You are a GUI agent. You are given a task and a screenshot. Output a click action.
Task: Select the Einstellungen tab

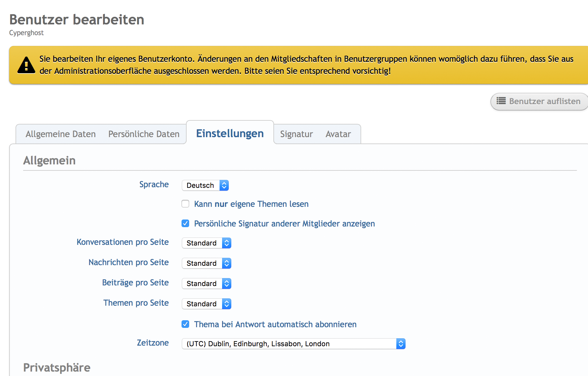[x=230, y=133]
